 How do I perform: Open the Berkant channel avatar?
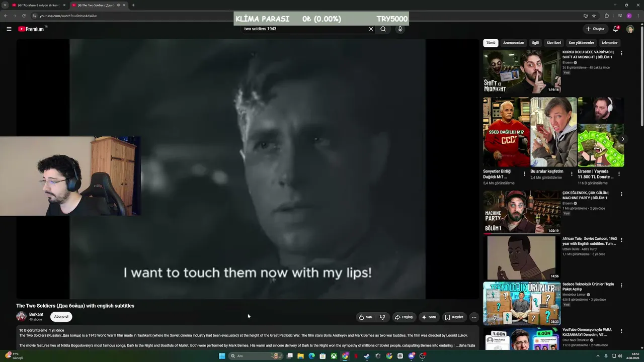(x=21, y=317)
